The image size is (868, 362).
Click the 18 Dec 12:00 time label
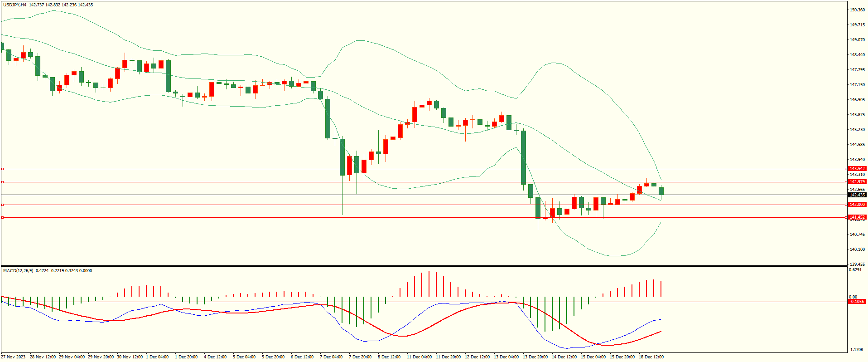[x=651, y=357]
